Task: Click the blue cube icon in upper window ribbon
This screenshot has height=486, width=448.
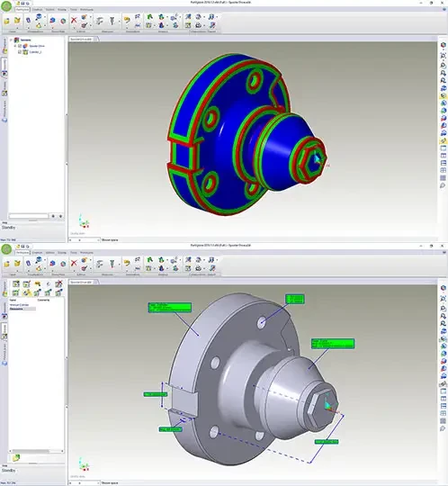Action: (52, 21)
